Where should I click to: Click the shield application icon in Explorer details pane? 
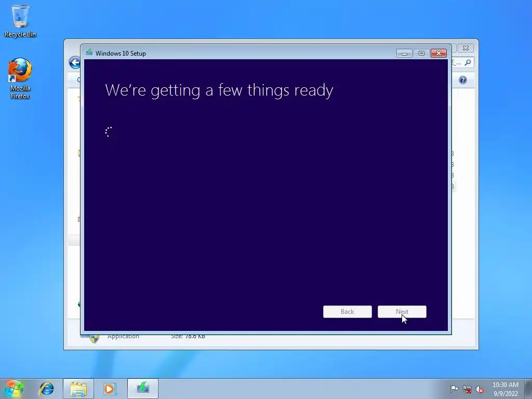pos(94,338)
